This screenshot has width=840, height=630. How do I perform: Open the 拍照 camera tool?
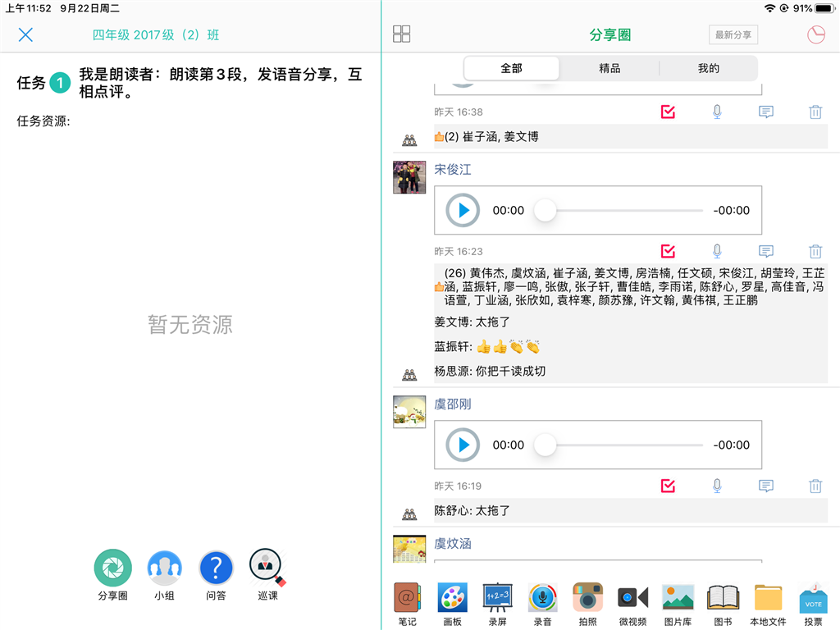587,598
